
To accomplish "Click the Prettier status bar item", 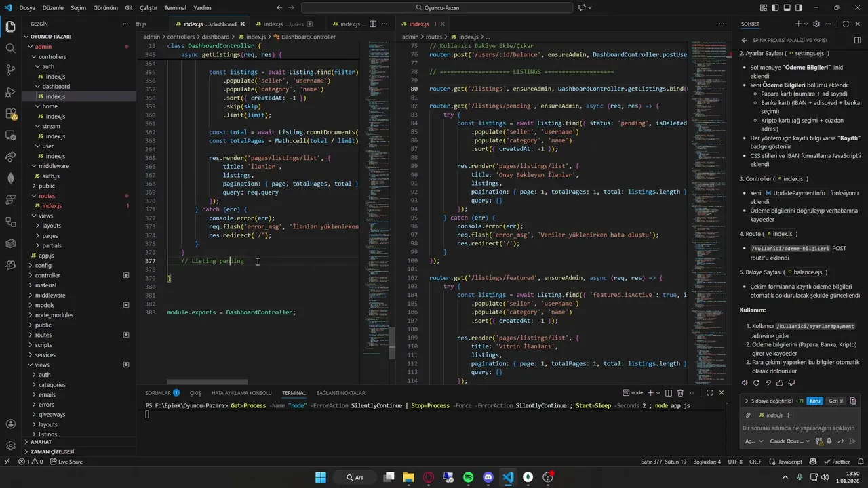I will 835,462.
